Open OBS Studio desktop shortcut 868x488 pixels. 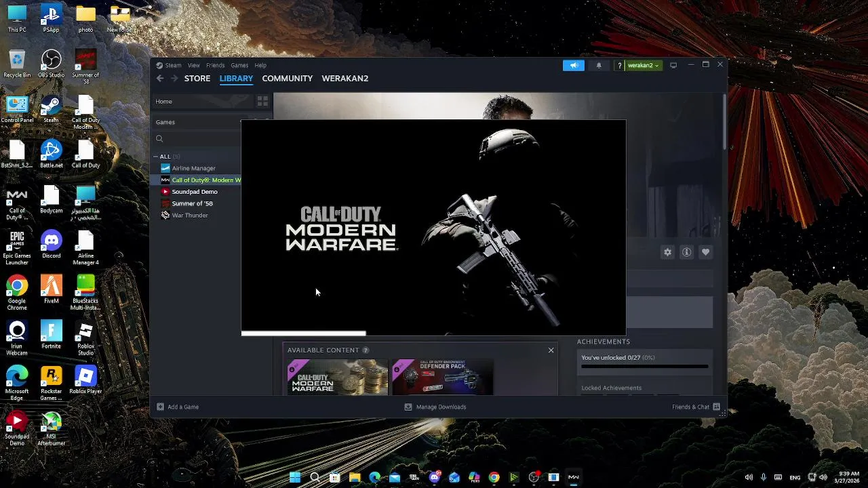51,64
